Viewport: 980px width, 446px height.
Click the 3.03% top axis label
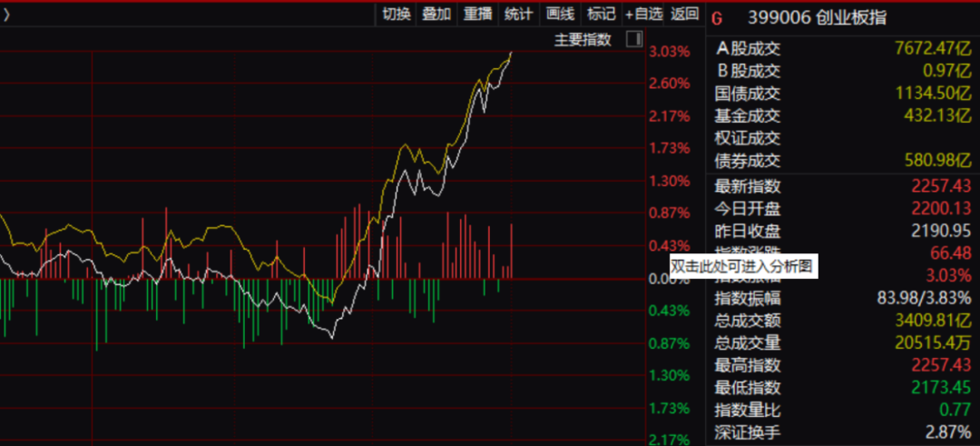pyautogui.click(x=670, y=51)
